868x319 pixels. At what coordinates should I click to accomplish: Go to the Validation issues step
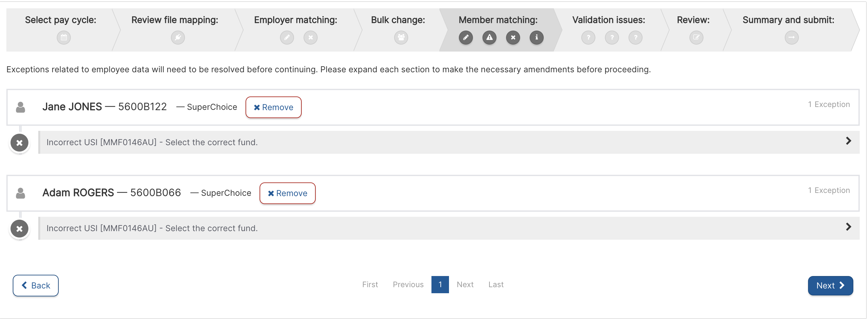(608, 20)
